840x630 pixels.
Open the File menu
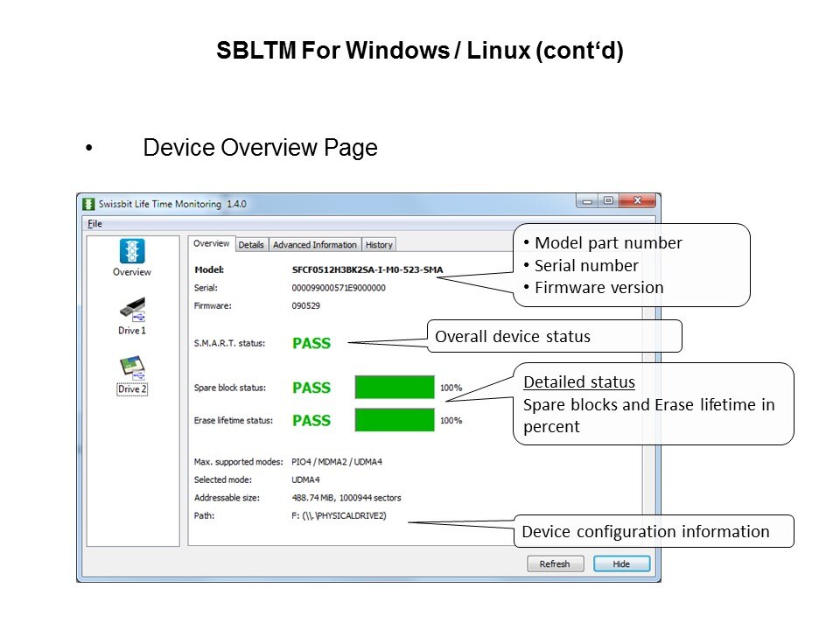(x=94, y=224)
